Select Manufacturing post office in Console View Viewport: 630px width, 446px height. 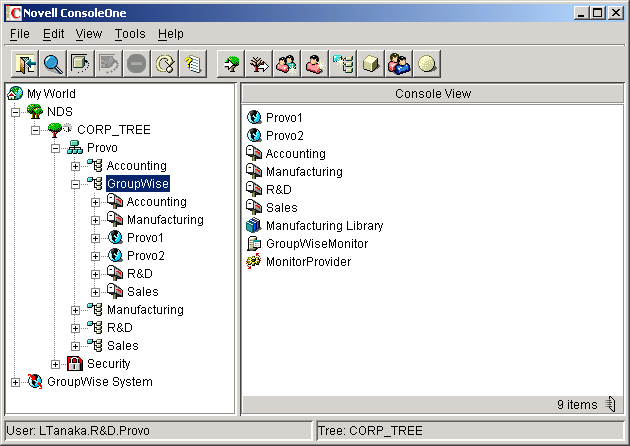coord(304,172)
